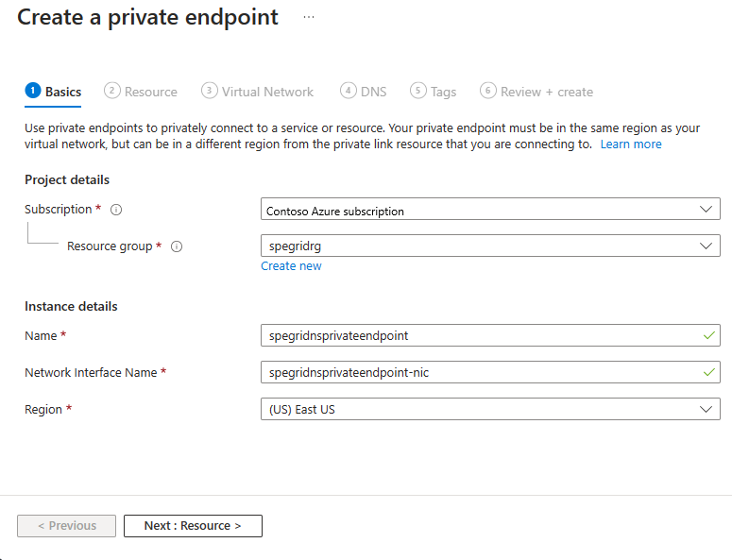The height and width of the screenshot is (560, 732).
Task: Go to the Review + create tab
Action: (x=546, y=92)
